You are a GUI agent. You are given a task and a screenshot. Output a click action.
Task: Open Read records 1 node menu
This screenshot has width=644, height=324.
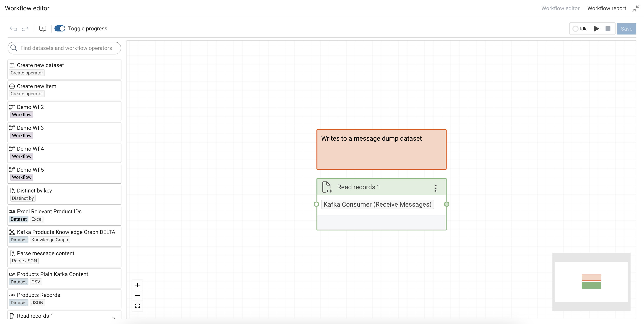point(435,188)
